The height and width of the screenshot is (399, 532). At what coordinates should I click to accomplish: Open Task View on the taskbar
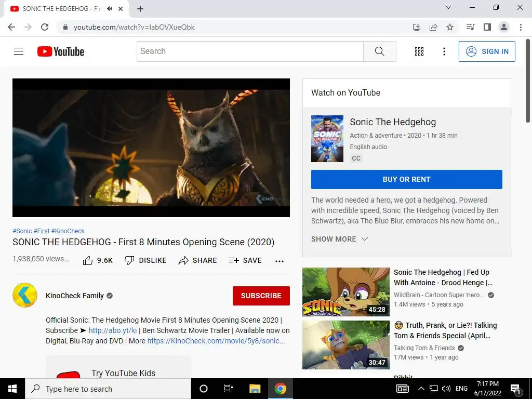click(x=229, y=389)
